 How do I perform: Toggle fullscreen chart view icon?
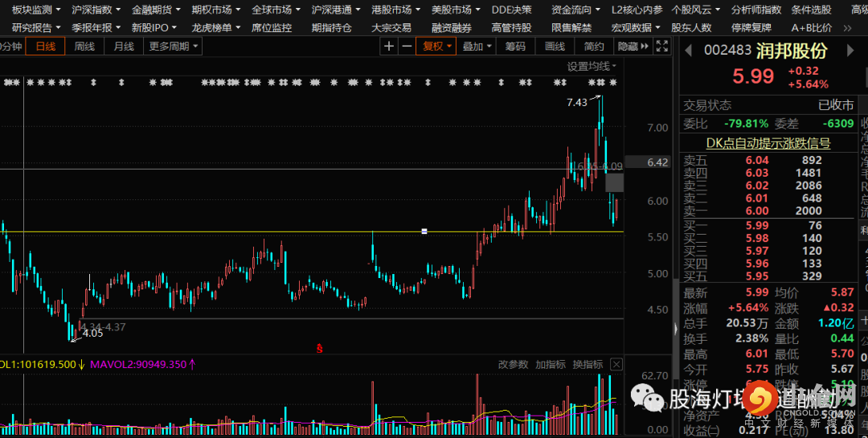(661, 47)
